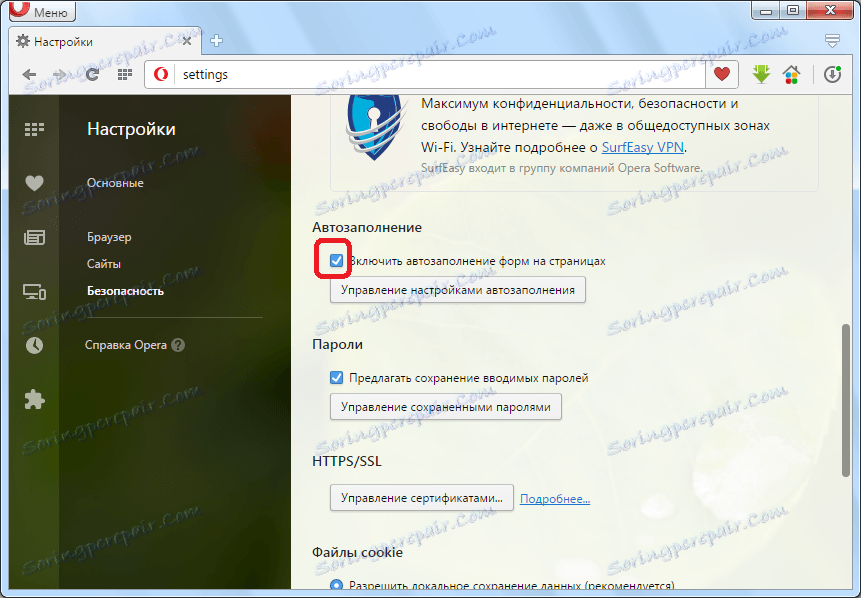This screenshot has height=598, width=861.
Task: Click the SurfEasy shield logo image
Action: [x=375, y=128]
